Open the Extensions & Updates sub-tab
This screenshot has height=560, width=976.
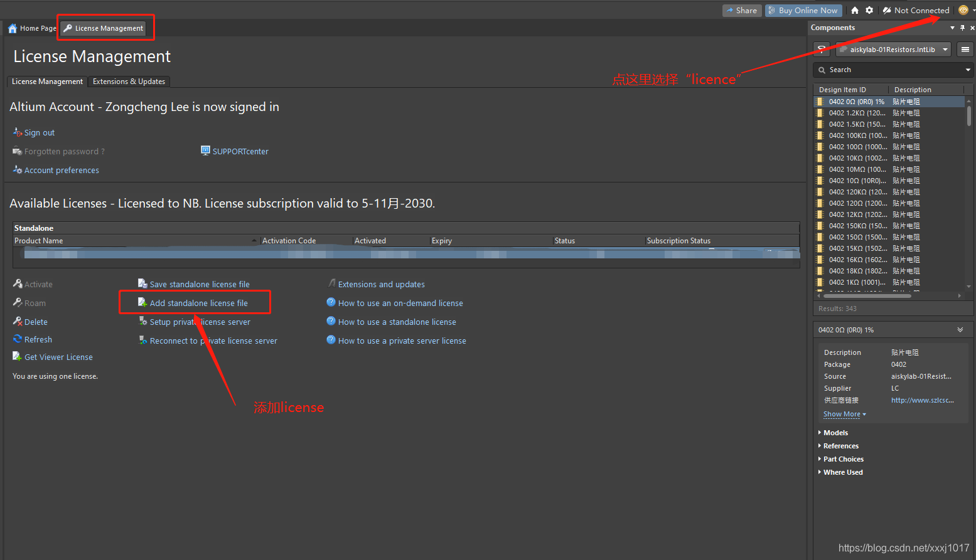129,82
